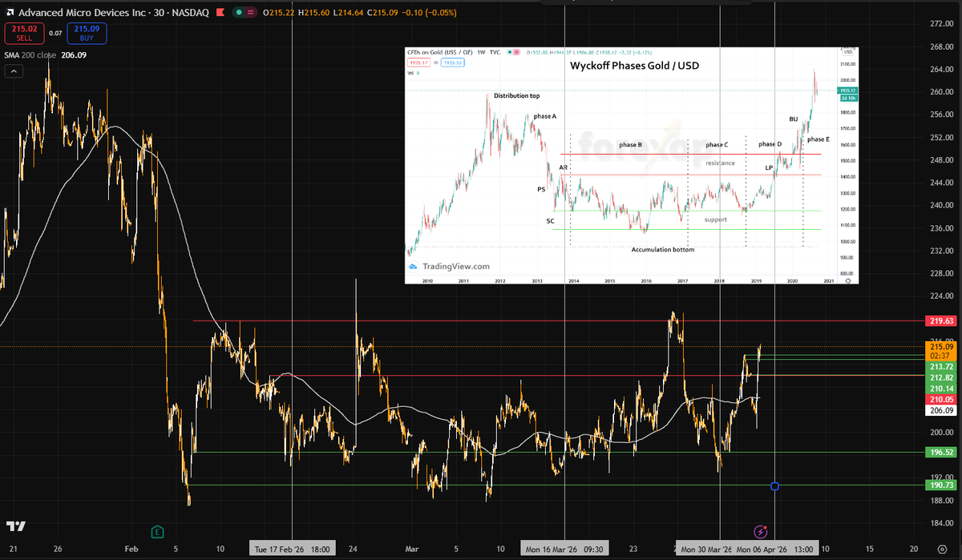Click the 210.05 red price label
Screen dimensions: 962x560
pos(940,399)
